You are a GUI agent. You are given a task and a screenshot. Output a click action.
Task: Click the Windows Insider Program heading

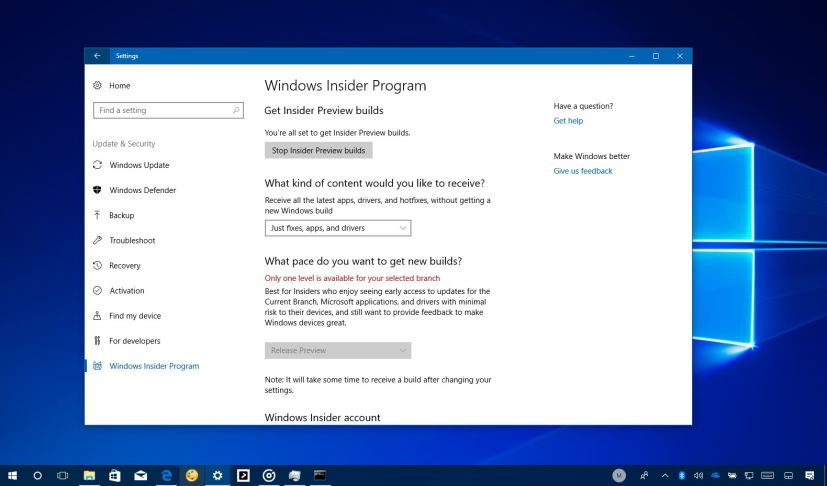click(x=345, y=85)
